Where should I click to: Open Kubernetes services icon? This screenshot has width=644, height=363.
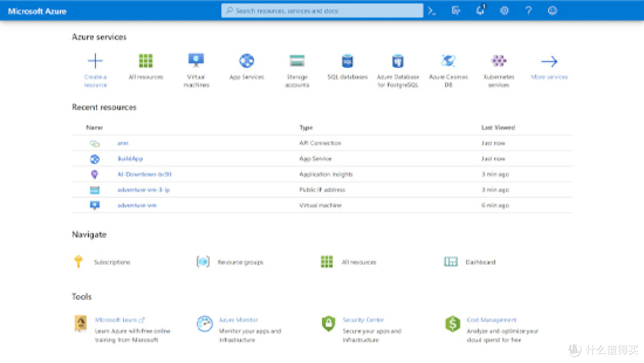[x=499, y=61]
